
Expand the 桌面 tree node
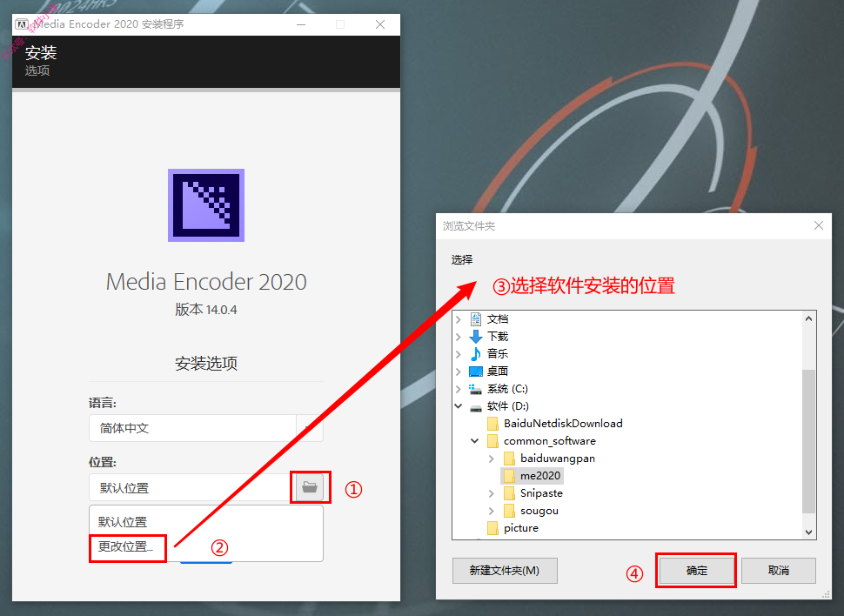point(458,372)
